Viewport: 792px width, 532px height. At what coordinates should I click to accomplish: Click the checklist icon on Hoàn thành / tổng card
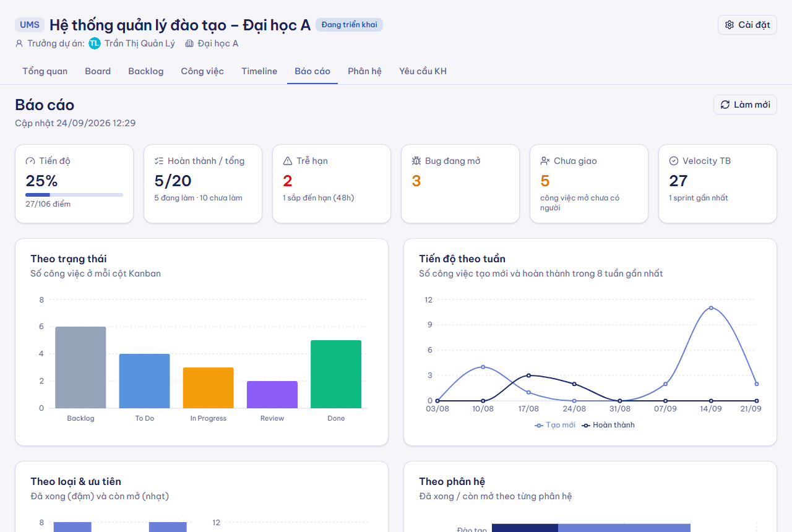(x=159, y=161)
